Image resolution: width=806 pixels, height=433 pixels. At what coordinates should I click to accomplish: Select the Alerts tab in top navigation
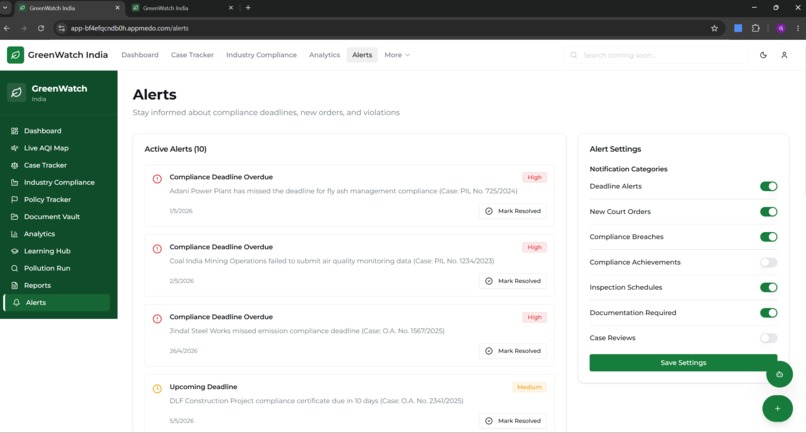click(362, 55)
